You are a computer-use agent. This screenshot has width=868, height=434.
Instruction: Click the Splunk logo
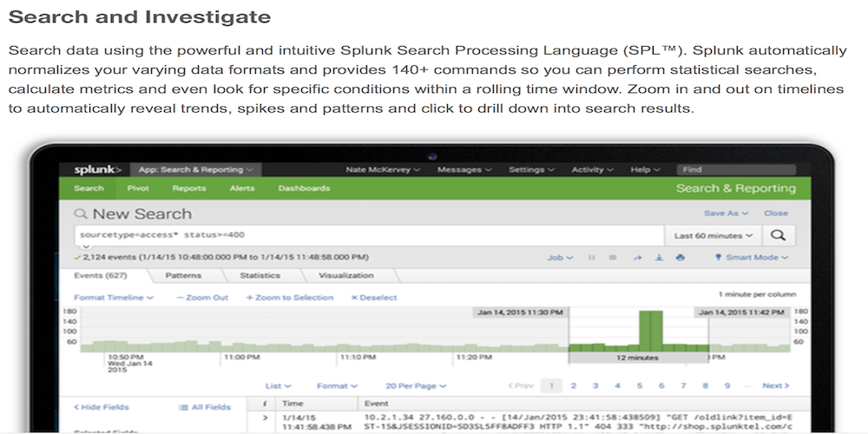point(97,170)
